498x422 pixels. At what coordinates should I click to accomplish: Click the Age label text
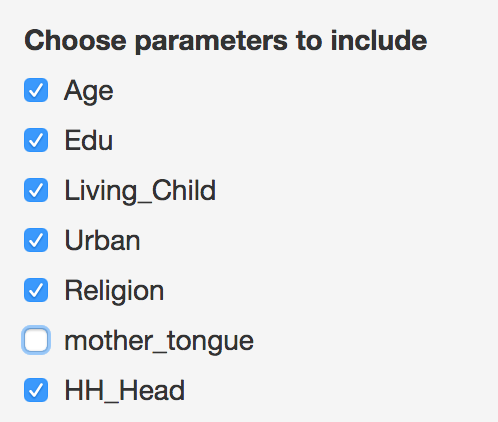(x=89, y=92)
